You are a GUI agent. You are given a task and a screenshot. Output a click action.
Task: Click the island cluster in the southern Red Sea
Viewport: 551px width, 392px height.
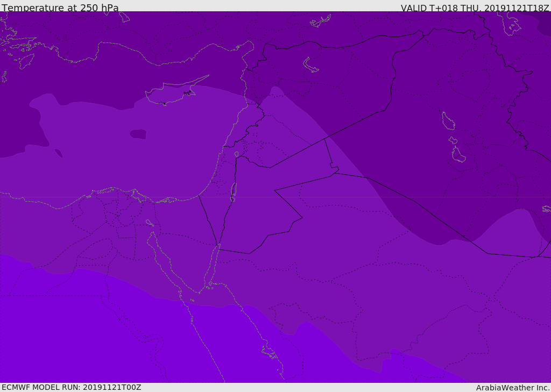click(x=270, y=353)
